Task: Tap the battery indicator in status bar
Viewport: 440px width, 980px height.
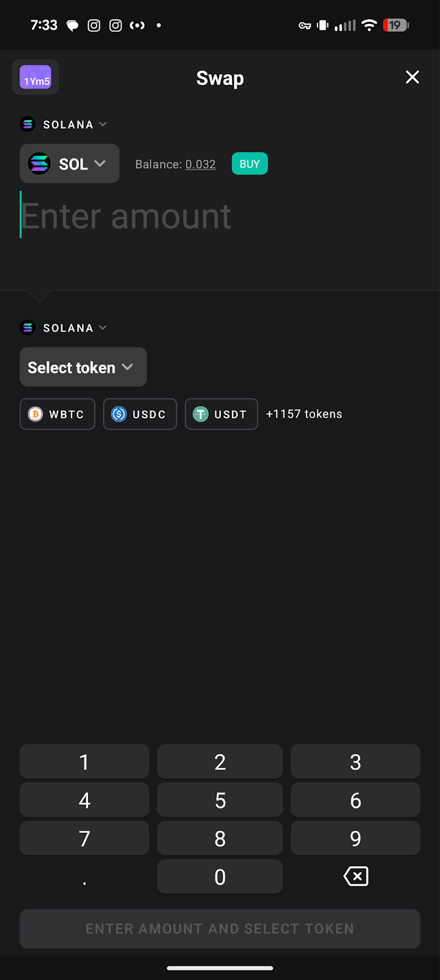Action: 395,25
